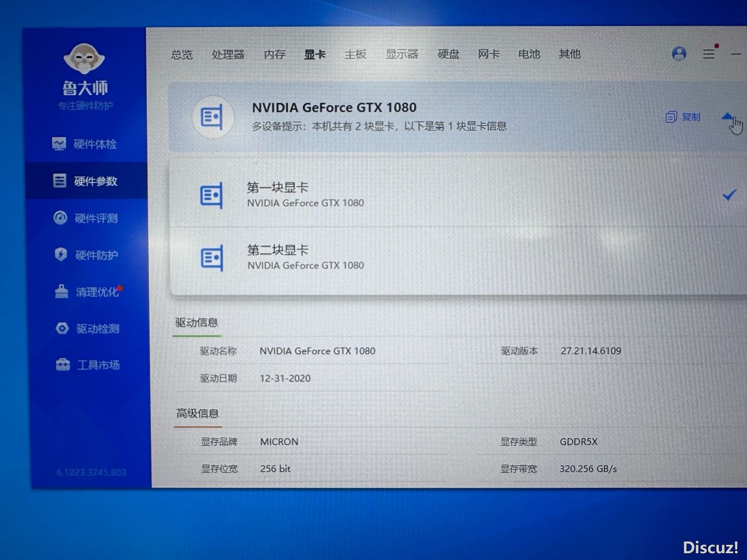Switch to the 电池 tab
The height and width of the screenshot is (560, 747).
point(529,54)
